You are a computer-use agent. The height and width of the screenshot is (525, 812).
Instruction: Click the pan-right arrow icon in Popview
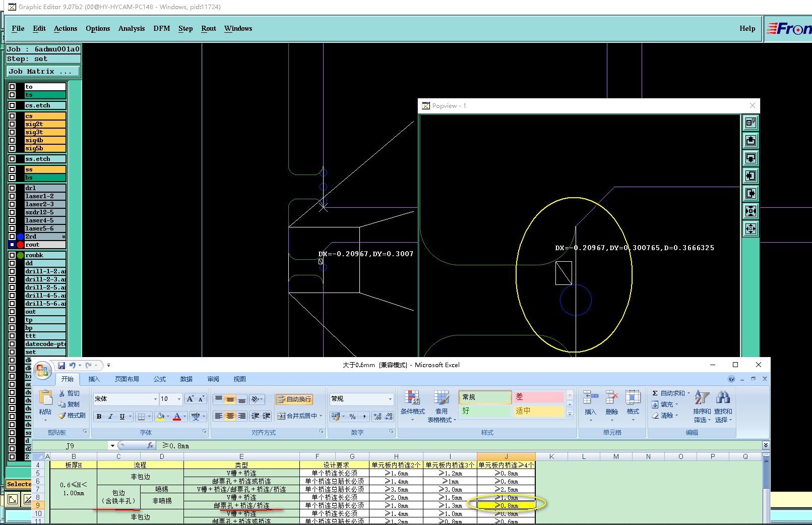click(751, 194)
